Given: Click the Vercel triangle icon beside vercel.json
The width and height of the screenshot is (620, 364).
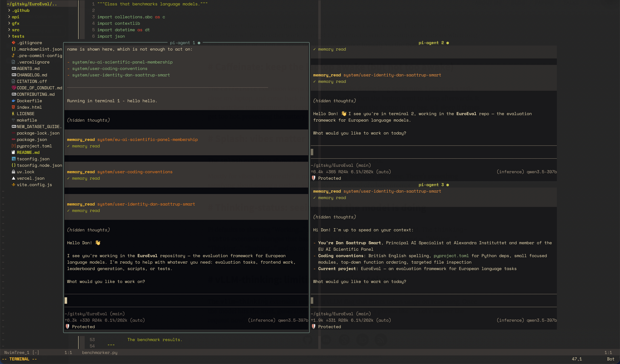Looking at the screenshot, I should [x=13, y=178].
